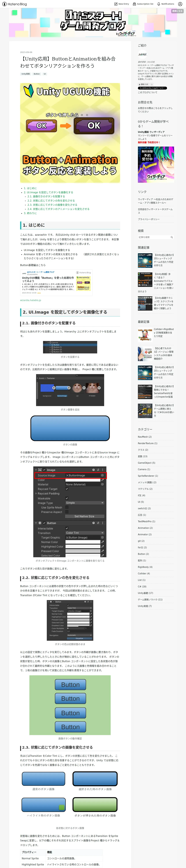Open the wizardia.hateblo.jp link
The width and height of the screenshot is (186, 868).
click(30, 300)
